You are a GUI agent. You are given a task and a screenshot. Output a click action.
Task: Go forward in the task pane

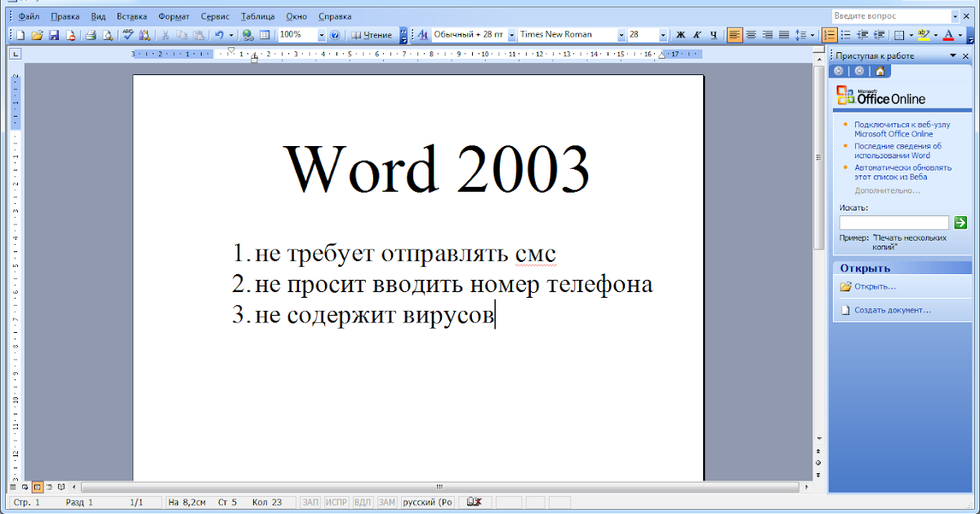(x=859, y=71)
